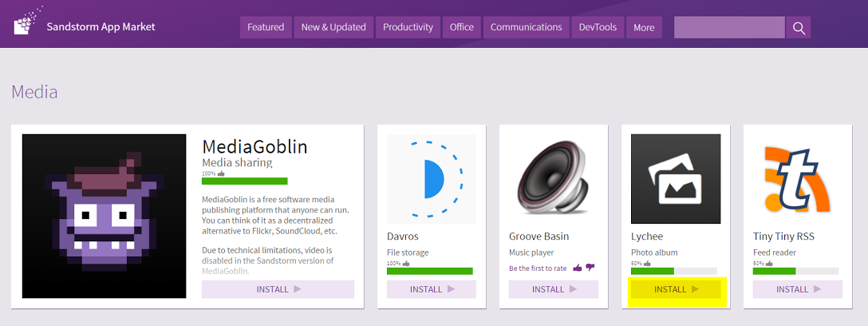Expand the More categories menu
The image size is (868, 326).
click(x=644, y=27)
